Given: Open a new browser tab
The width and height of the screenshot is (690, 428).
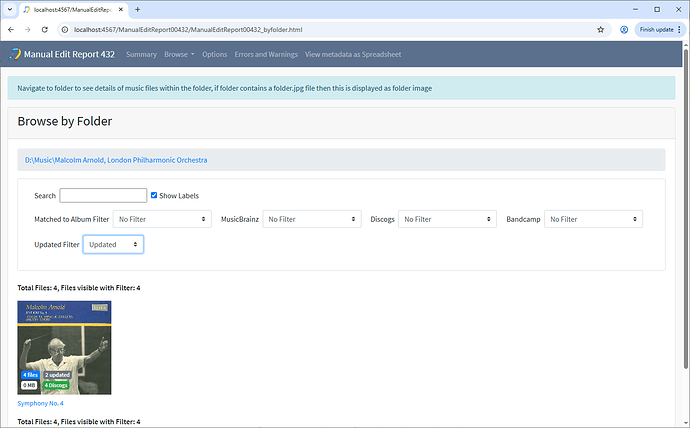Looking at the screenshot, I should (x=138, y=9).
